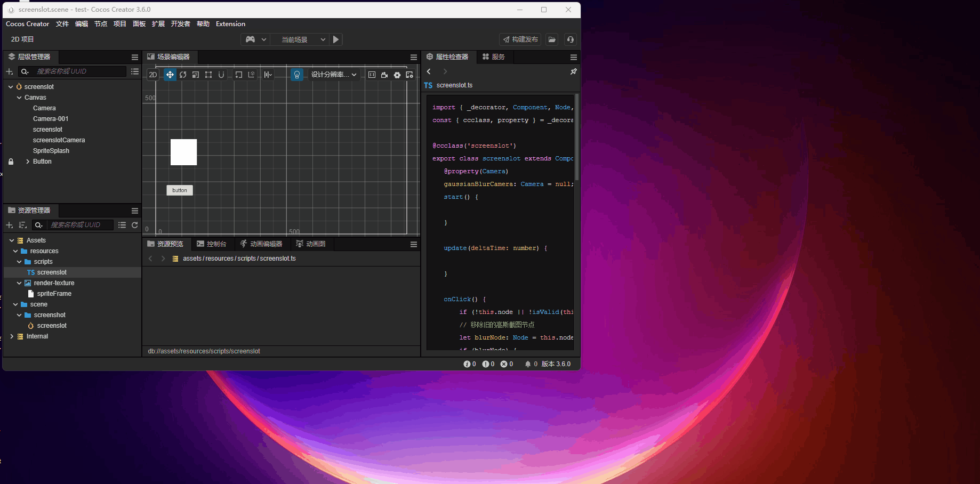Collapse the Canvas node in hierarchy

point(19,98)
